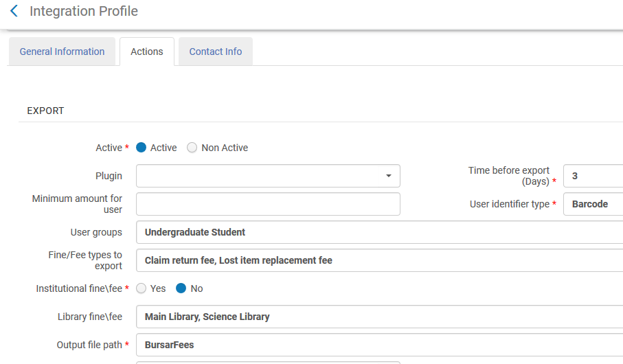Screen dimensions: 623x364
Task: Click the Fine/Fee types to export label
Action: pos(80,260)
